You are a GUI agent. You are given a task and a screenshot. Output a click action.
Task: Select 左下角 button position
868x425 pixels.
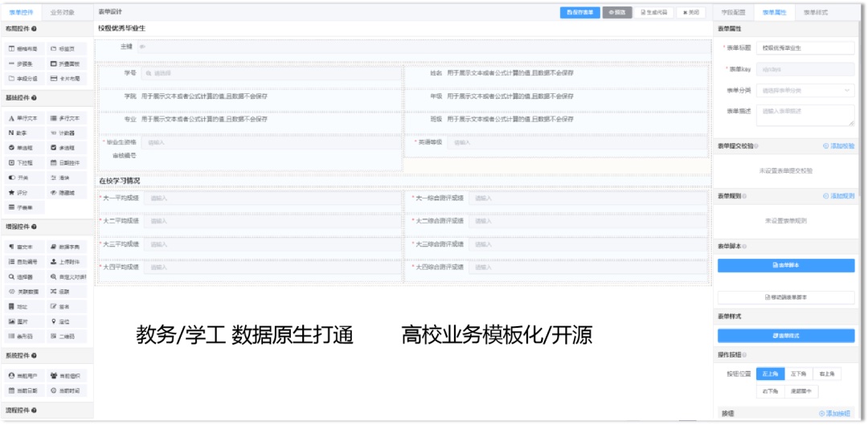798,374
